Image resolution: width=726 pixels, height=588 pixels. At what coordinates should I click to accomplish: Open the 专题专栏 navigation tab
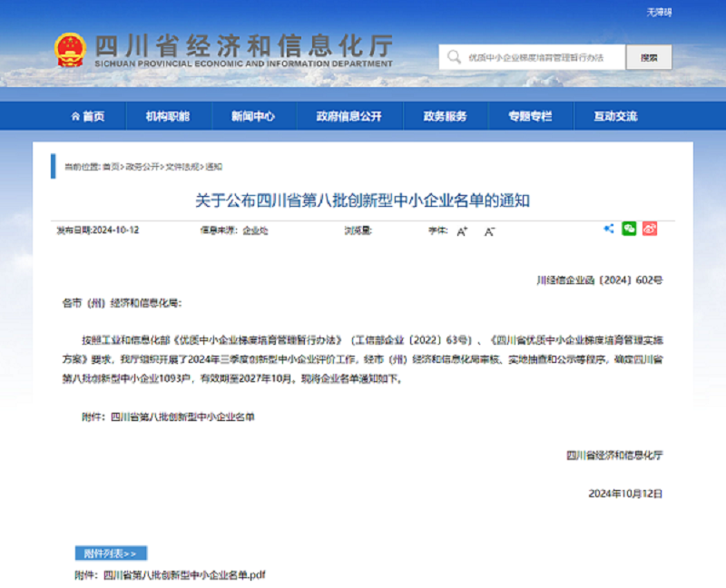(529, 116)
